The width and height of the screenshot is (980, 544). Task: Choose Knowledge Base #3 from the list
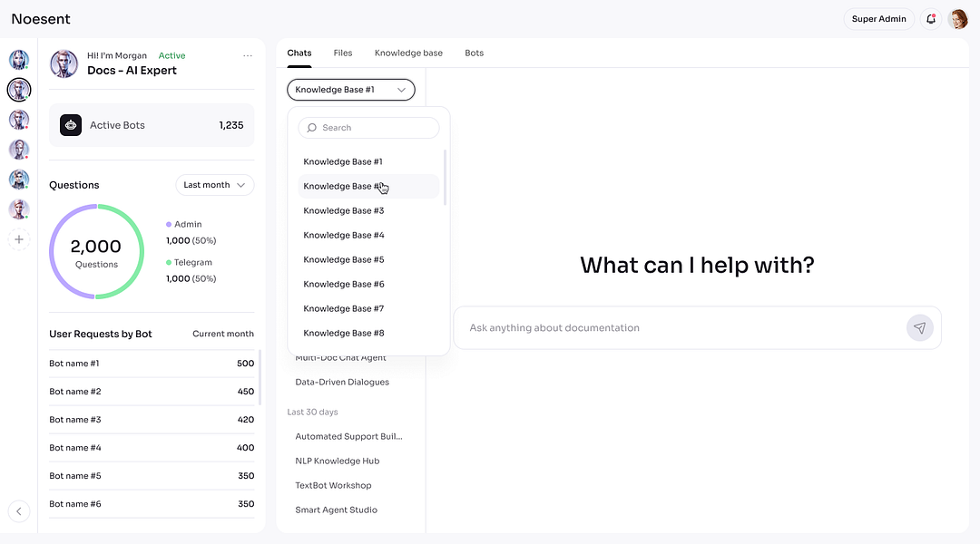click(368, 210)
